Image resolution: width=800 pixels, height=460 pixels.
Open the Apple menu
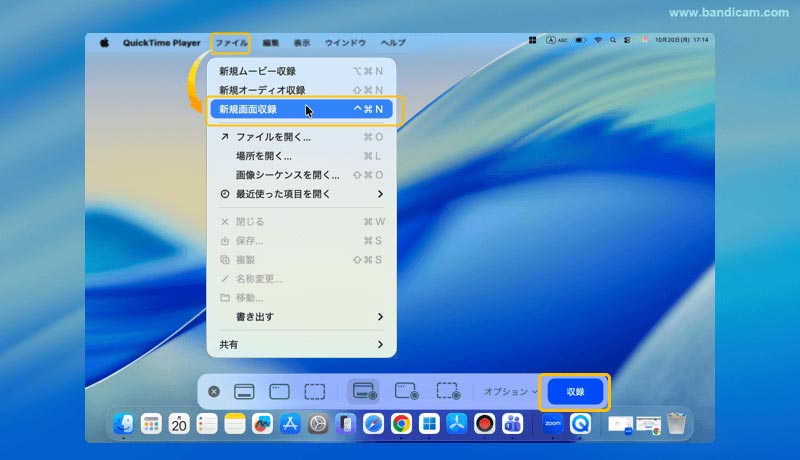(x=103, y=43)
